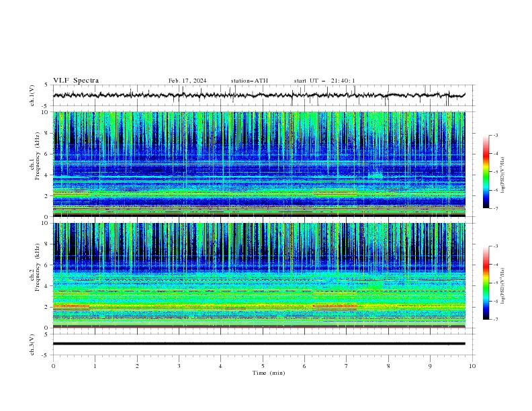
Task: Click the "5" tick on ch.1(V) axis
Action: (x=46, y=85)
